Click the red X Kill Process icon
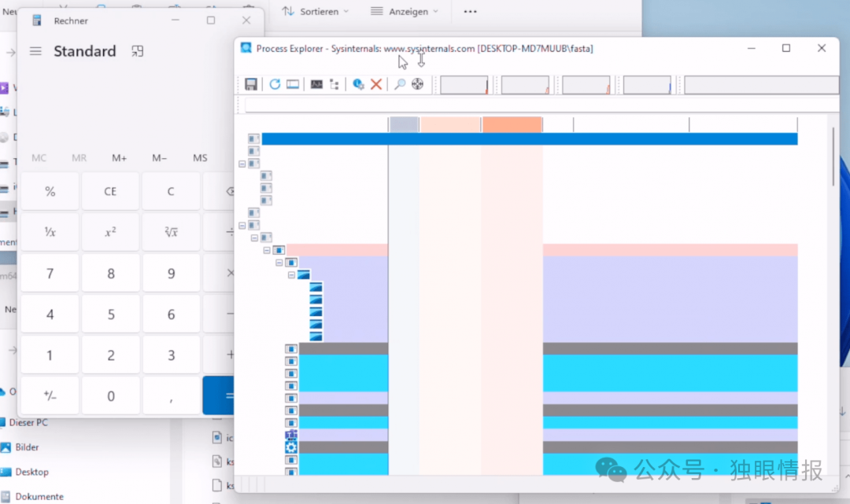Image resolution: width=850 pixels, height=504 pixels. point(376,84)
